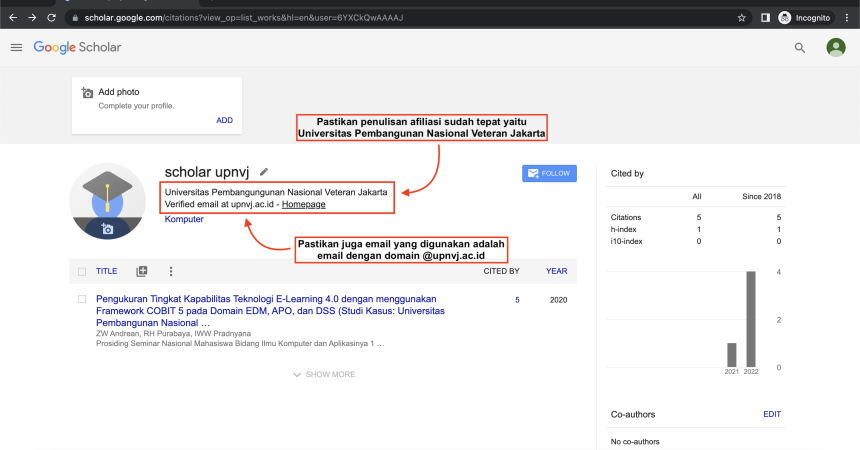
Task: Sort articles by YEAR column
Action: tap(556, 271)
